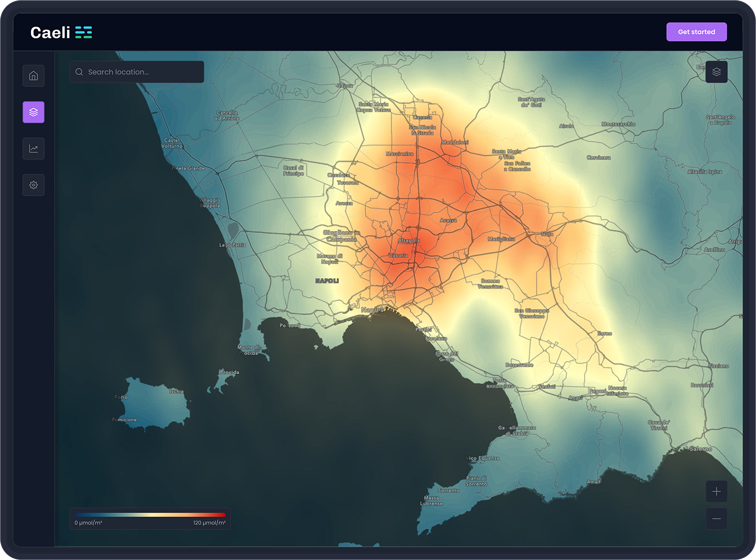Click the Acerra map label
Screen dimensions: 756x560
[448, 221]
